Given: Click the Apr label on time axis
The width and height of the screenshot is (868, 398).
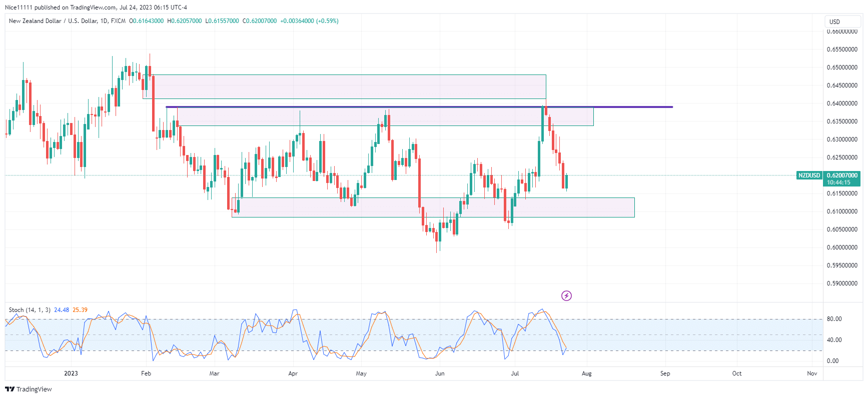Looking at the screenshot, I should tap(293, 373).
